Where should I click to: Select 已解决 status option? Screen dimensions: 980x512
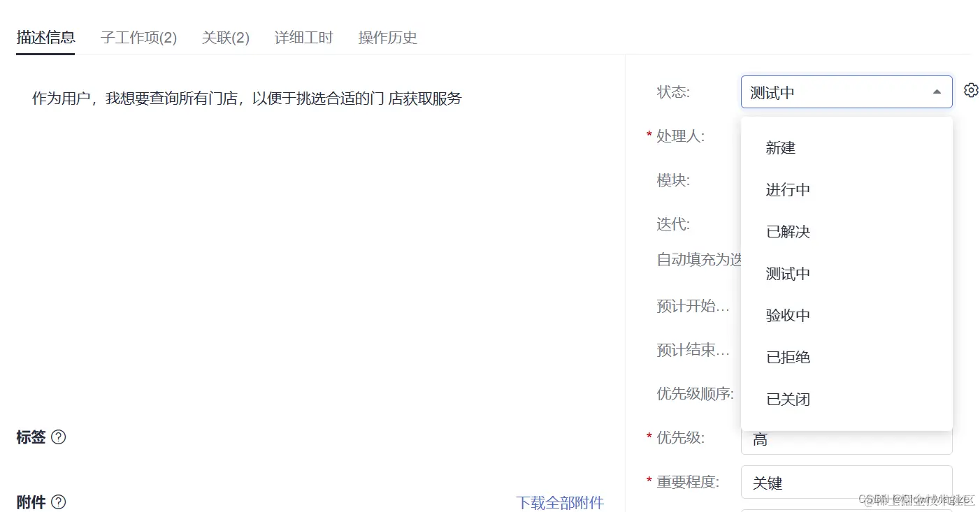[x=846, y=232]
